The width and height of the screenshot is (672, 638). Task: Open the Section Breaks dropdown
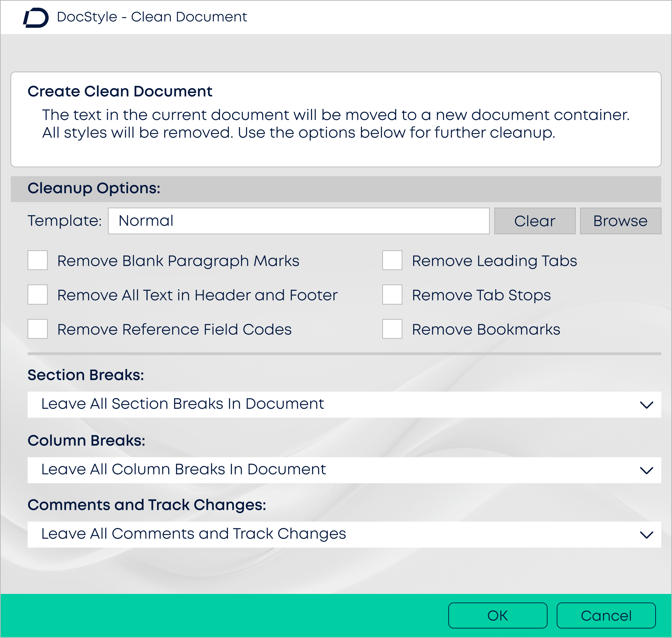point(344,404)
